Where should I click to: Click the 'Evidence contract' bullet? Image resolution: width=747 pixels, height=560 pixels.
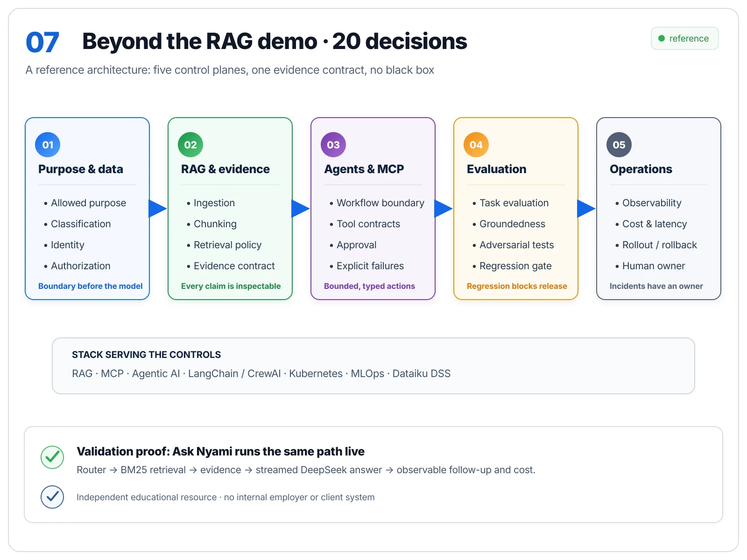(x=231, y=266)
